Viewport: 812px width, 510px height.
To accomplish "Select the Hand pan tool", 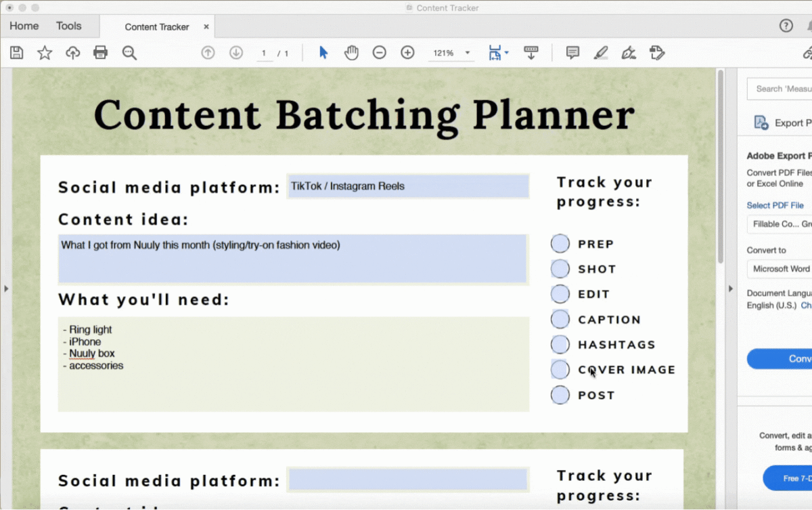I will [x=351, y=53].
